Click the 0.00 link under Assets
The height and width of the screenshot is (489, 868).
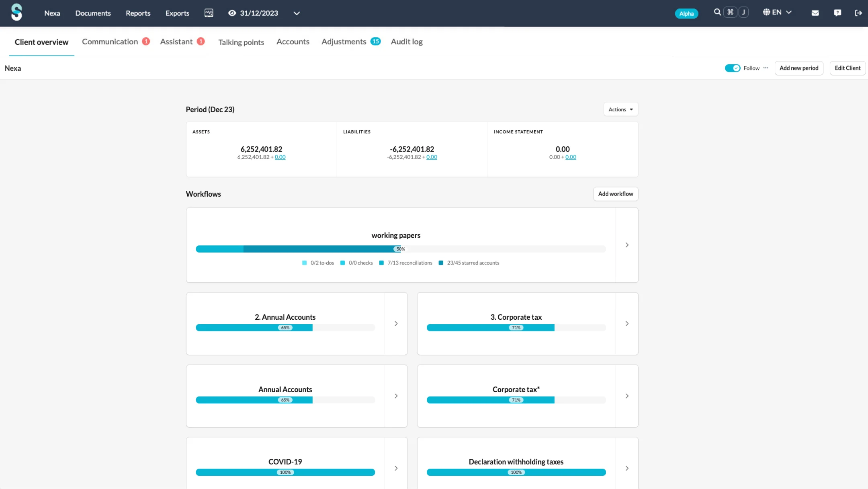(x=280, y=157)
